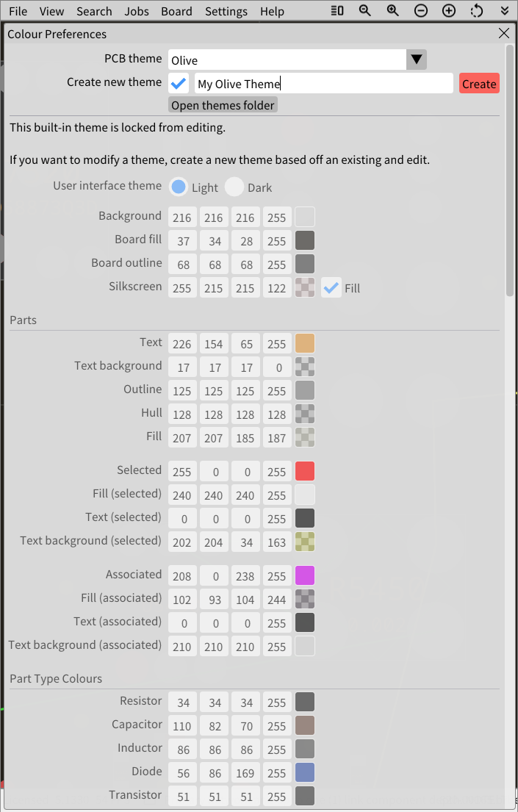Switch user interface theme to Dark
Screen dimensions: 518x812
coord(234,187)
